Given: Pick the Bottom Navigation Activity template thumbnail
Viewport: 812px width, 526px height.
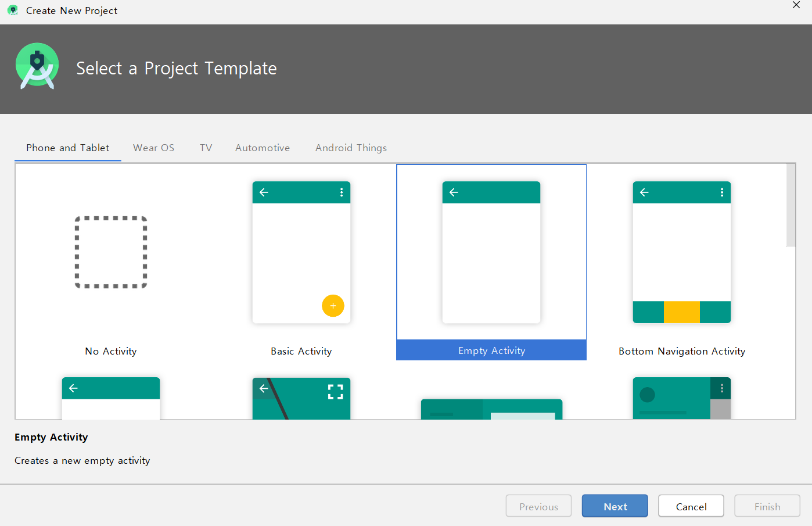Looking at the screenshot, I should [682, 252].
